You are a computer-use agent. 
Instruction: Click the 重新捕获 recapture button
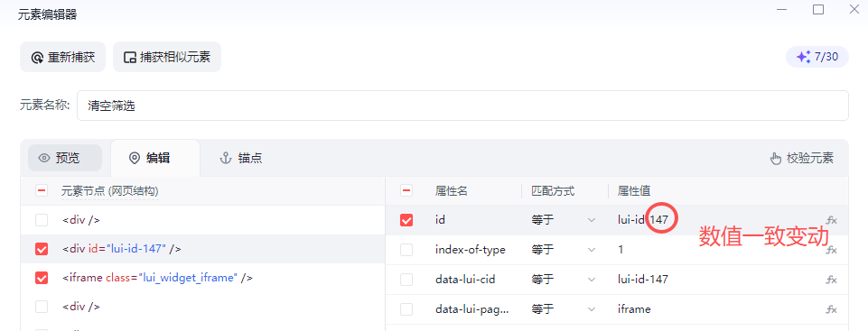pyautogui.click(x=62, y=57)
